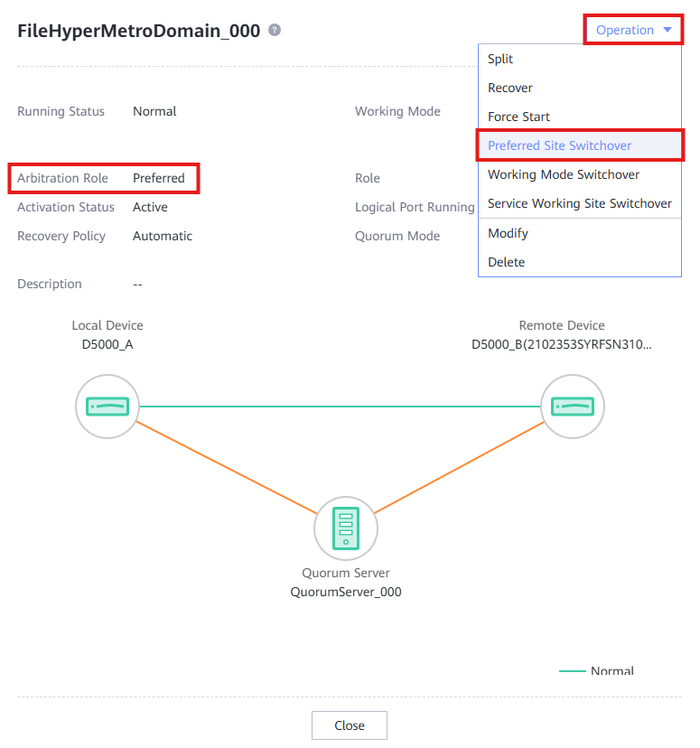Screen dimensions: 700x748
Task: Select the Remote Device D5000_B icon
Action: 573,407
